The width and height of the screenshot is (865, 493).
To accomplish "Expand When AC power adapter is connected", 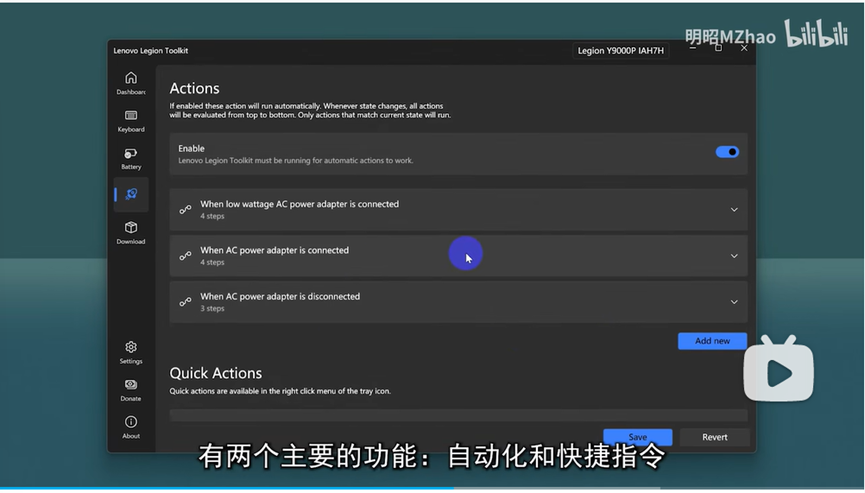I will pos(734,256).
